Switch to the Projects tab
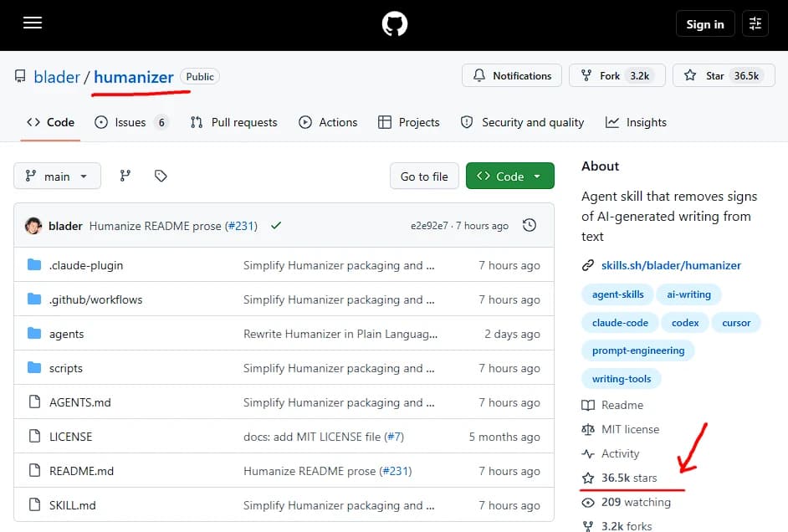This screenshot has height=532, width=788. [408, 123]
